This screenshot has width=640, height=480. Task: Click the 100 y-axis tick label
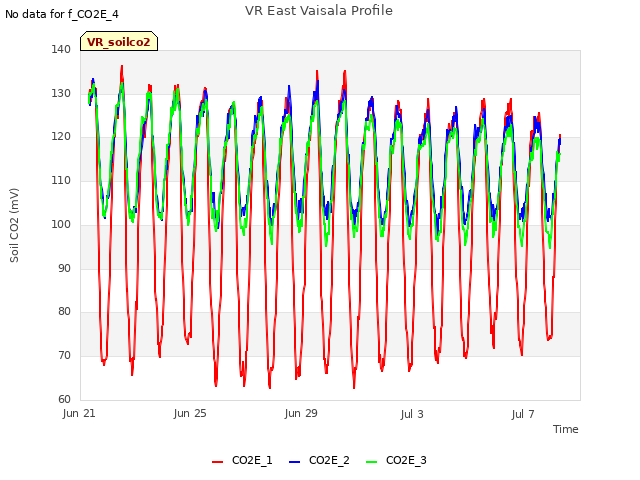[x=61, y=224]
